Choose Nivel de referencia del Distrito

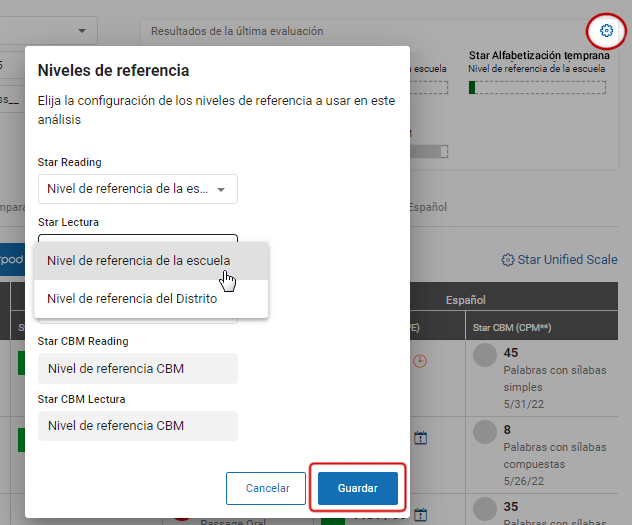[151, 299]
